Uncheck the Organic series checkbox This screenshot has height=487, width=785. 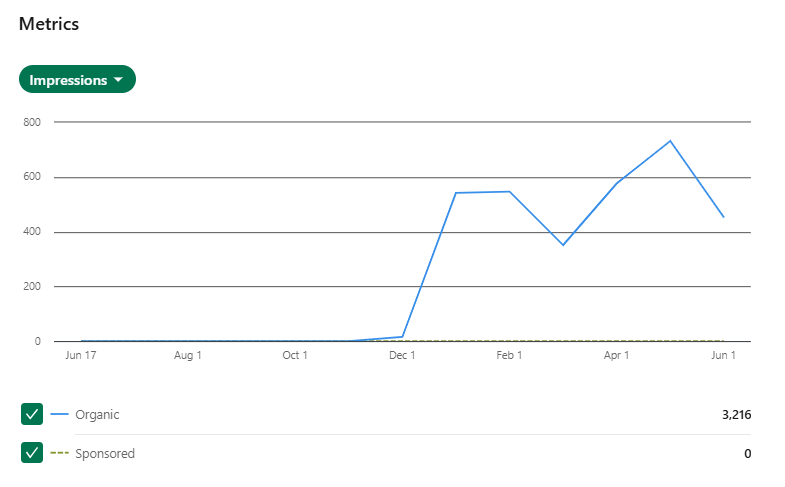[x=32, y=414]
